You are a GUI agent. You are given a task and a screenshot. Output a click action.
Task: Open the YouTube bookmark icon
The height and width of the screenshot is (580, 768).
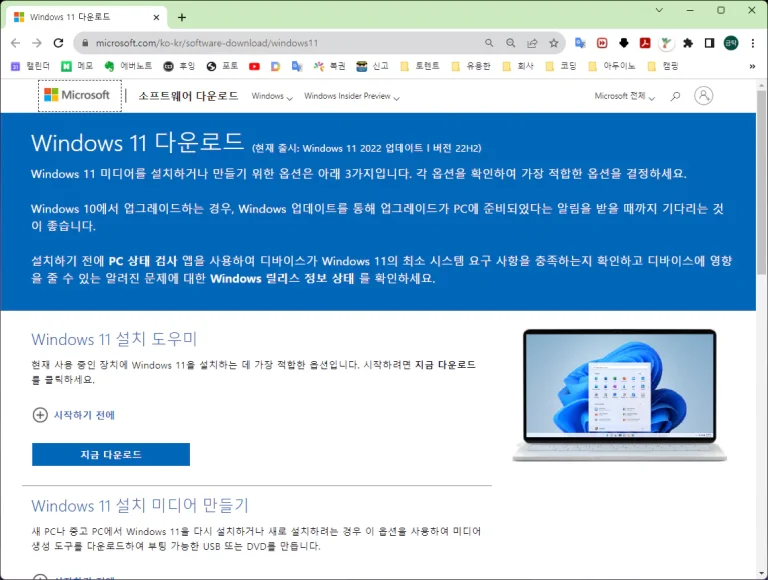[x=254, y=66]
